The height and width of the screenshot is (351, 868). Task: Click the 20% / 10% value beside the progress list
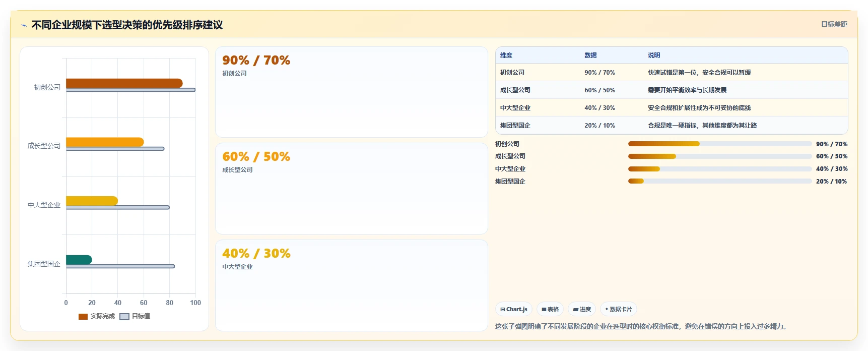click(x=832, y=182)
